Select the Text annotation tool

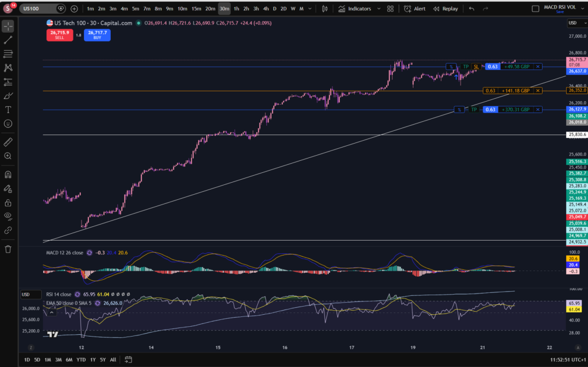point(8,110)
